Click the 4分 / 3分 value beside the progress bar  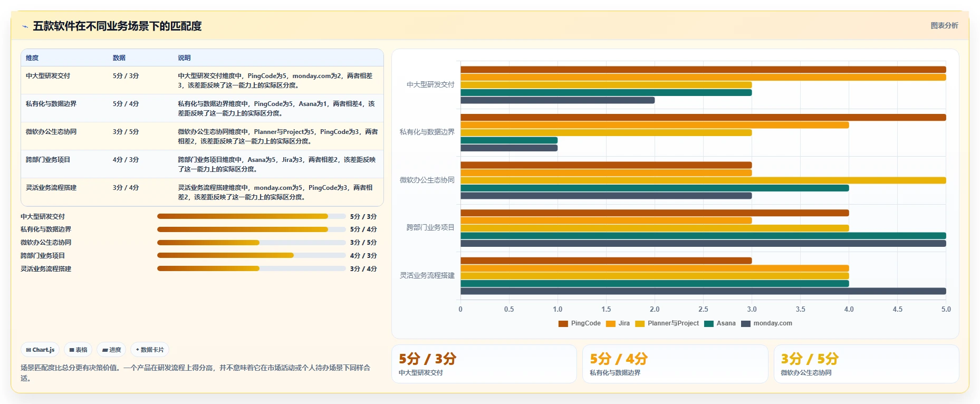(363, 256)
